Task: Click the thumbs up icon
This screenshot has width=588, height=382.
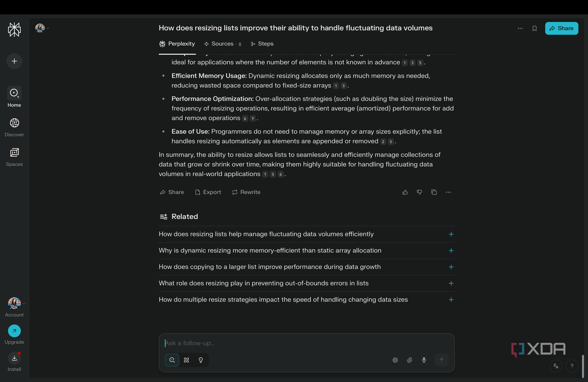Action: [405, 192]
